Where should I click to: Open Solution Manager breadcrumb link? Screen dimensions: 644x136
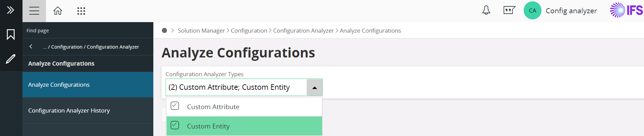coord(201,31)
